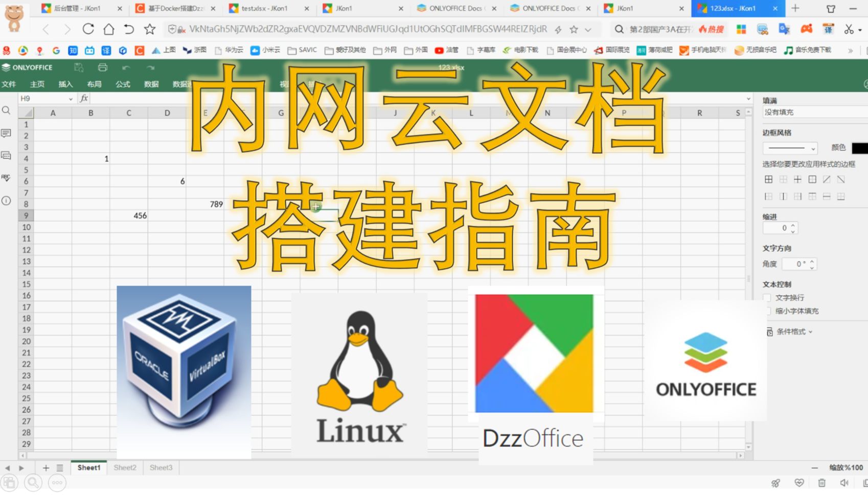Click the select-all corner of the grid

(26, 113)
